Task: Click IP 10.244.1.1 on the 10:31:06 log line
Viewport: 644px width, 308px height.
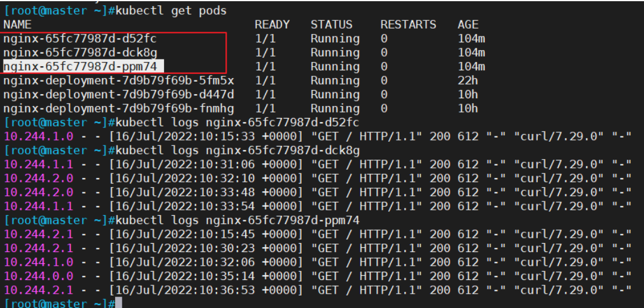Action: click(39, 164)
